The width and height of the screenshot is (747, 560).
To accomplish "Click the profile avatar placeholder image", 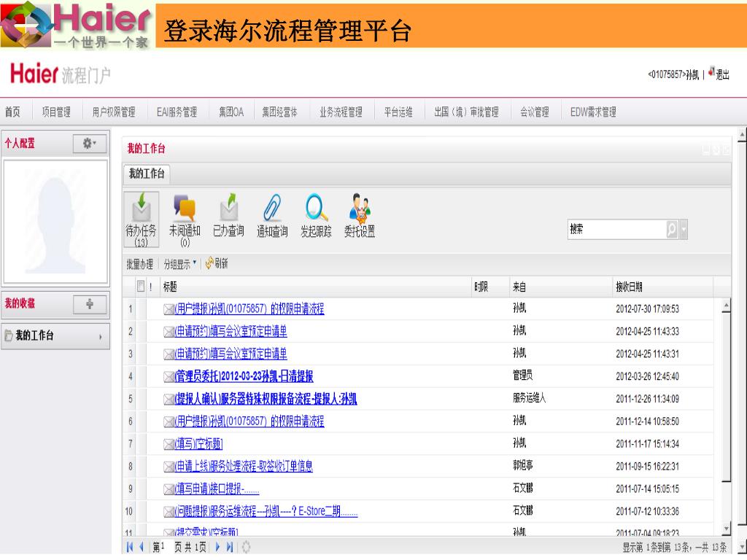I will click(55, 222).
